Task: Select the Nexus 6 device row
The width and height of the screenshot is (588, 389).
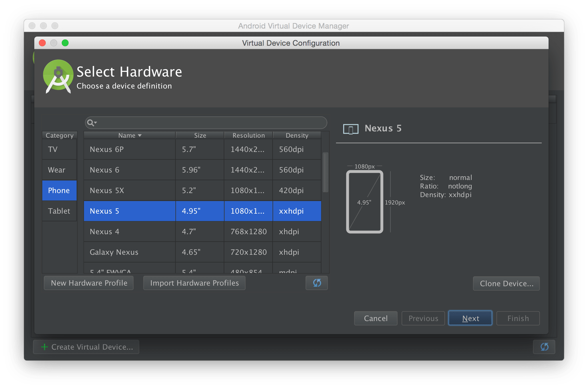Action: coord(203,170)
